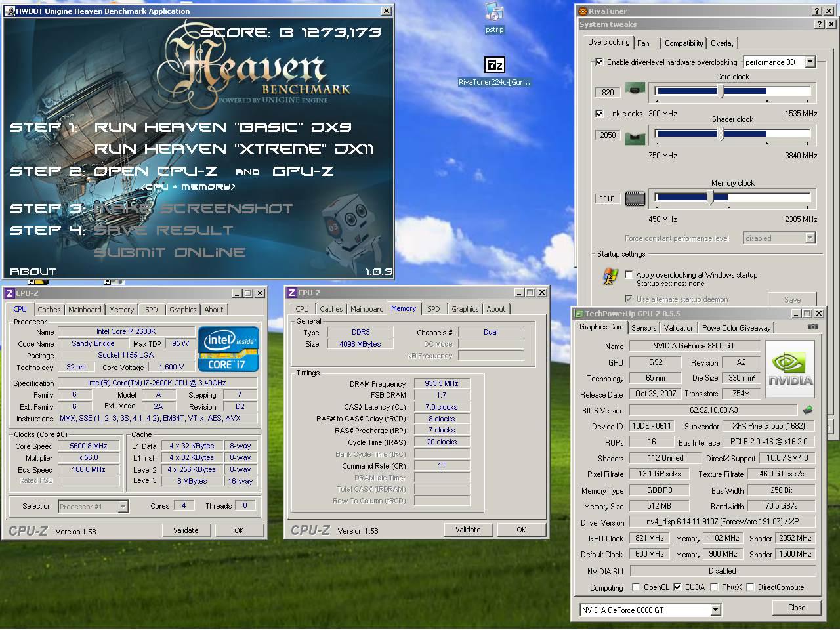Screen dimensions: 840x630
Task: Toggle the PhysX checkbox in GPU-Z
Action: tap(714, 587)
